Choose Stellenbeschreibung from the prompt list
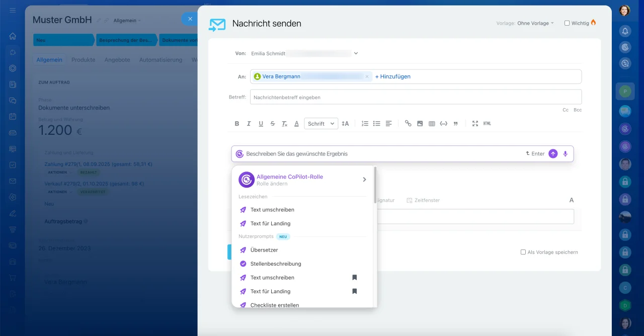 pyautogui.click(x=276, y=264)
